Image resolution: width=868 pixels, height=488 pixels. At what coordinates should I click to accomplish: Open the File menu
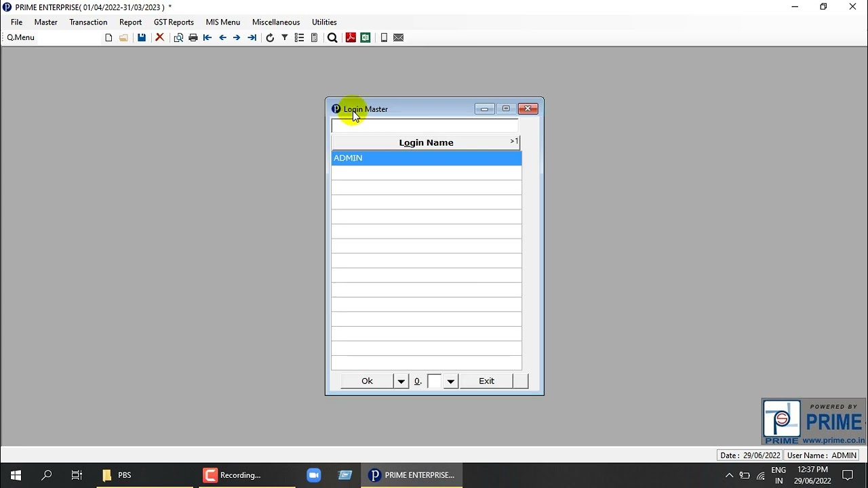coord(17,22)
